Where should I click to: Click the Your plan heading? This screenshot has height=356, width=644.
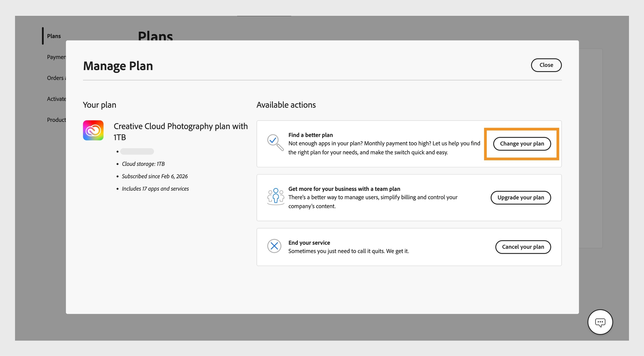point(99,105)
